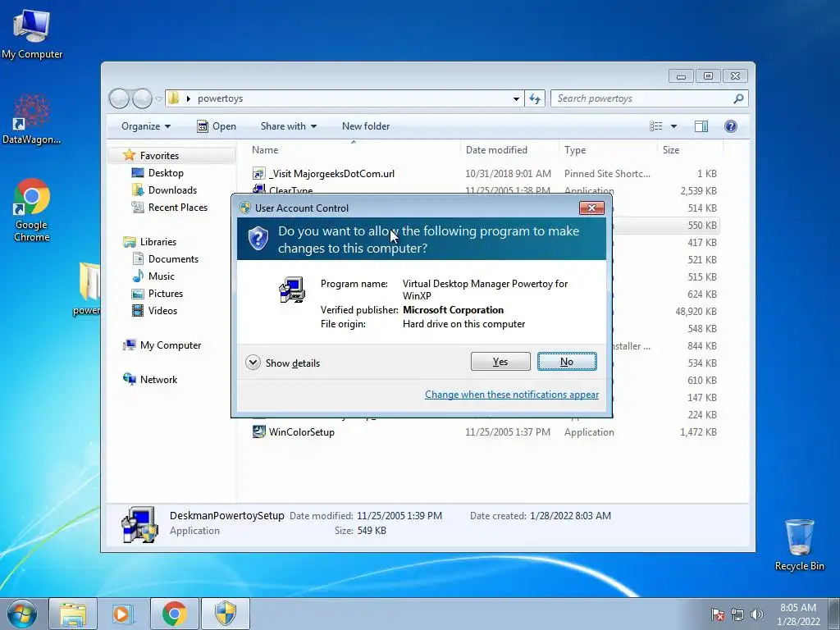Screen dimensions: 840x630
Task: Select Recent Places under Favorites
Action: tap(178, 207)
